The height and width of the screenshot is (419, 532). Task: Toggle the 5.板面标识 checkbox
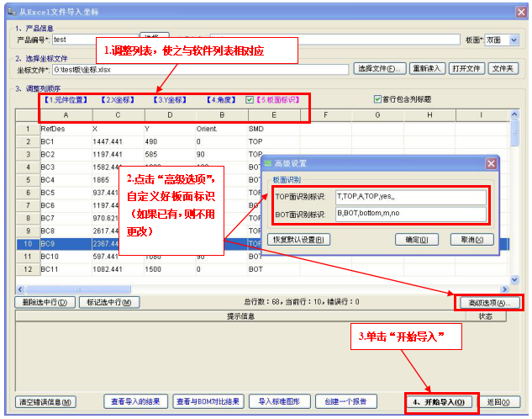(x=249, y=99)
